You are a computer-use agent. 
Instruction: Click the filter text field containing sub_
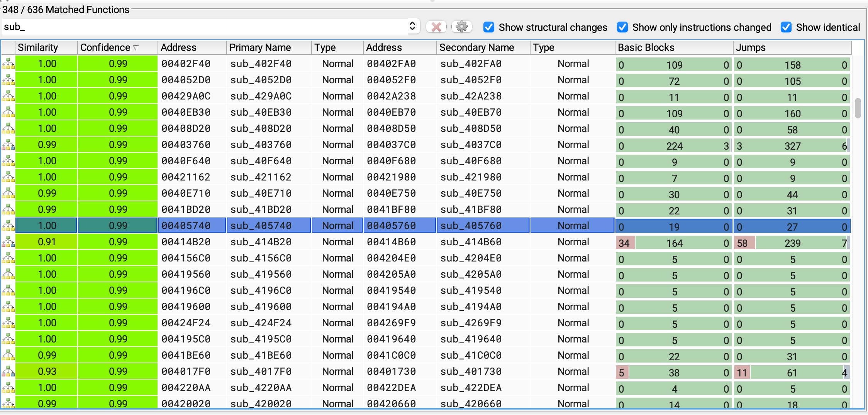(205, 27)
